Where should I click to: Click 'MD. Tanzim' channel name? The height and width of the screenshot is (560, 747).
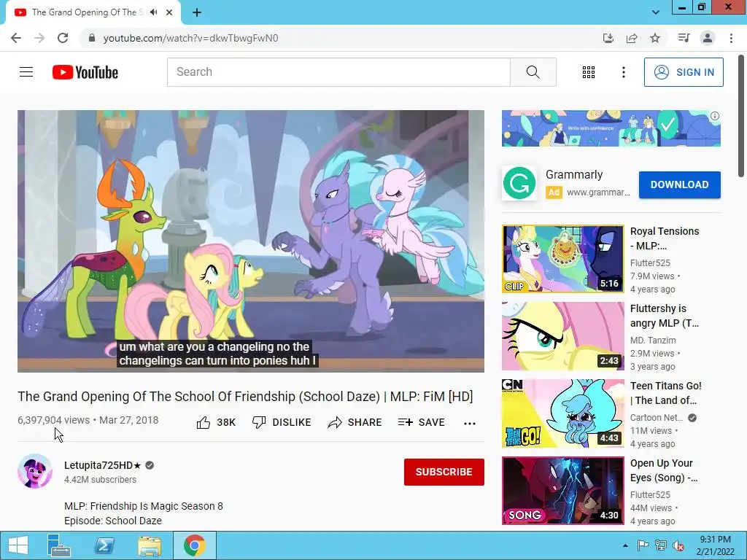tap(653, 341)
